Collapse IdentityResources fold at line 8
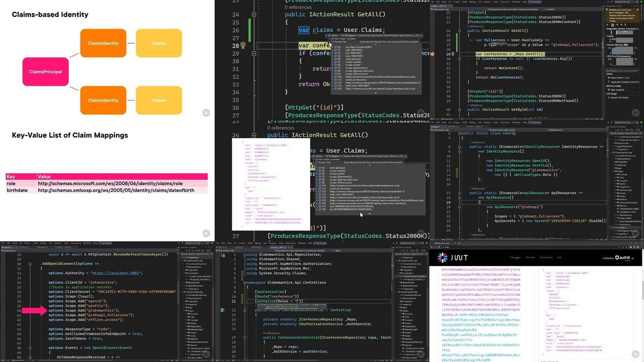 459,147
